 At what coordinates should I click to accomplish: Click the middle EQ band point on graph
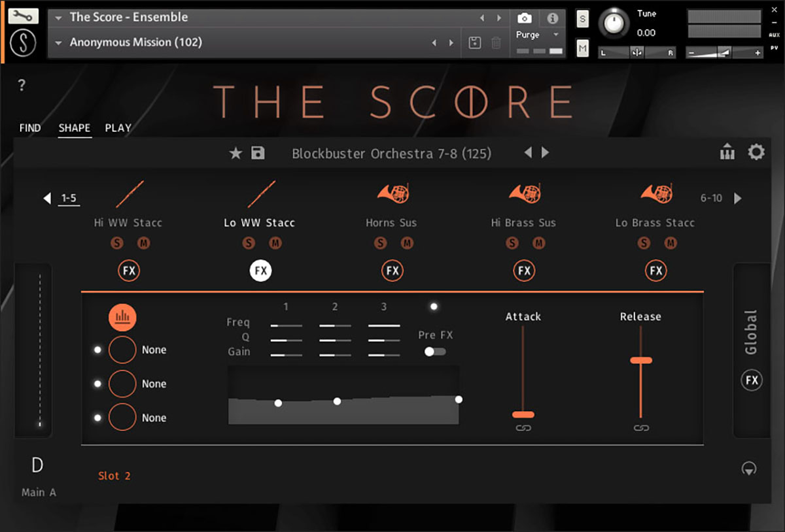click(337, 401)
